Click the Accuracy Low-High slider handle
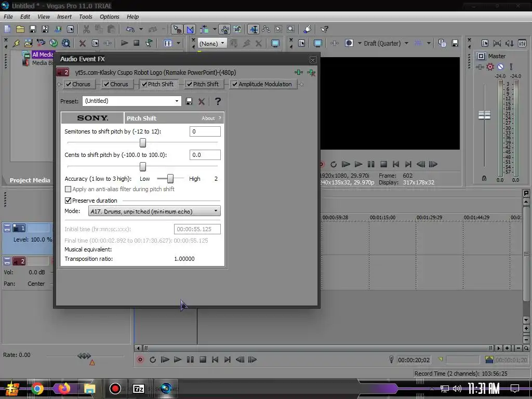532x399 pixels. (x=170, y=179)
